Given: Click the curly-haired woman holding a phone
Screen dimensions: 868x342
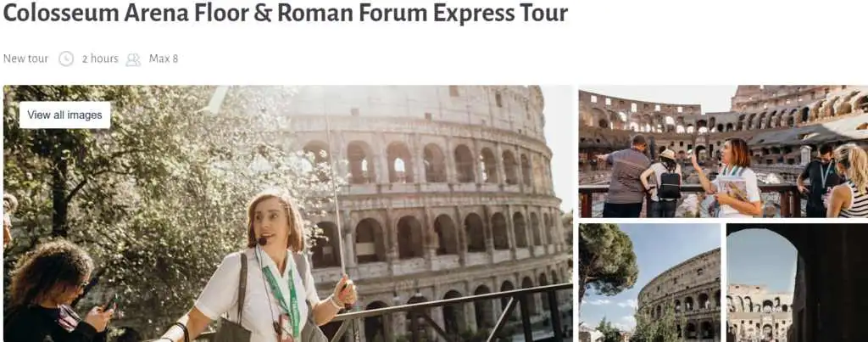Looking at the screenshot, I should coord(53,293).
